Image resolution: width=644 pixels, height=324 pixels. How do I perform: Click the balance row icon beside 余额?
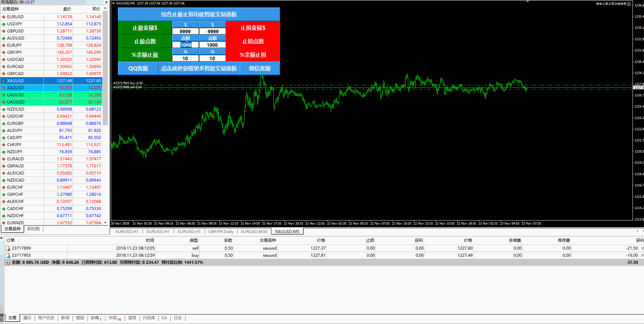tap(7, 262)
